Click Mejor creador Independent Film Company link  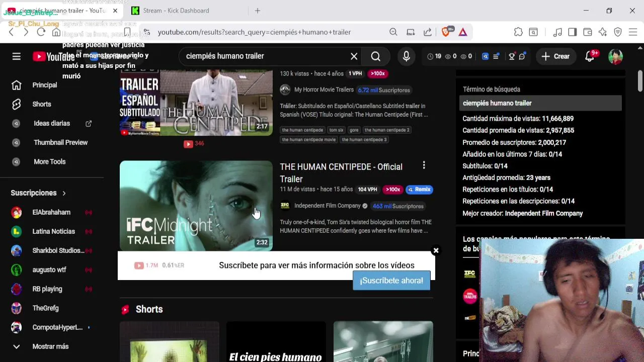(x=544, y=213)
